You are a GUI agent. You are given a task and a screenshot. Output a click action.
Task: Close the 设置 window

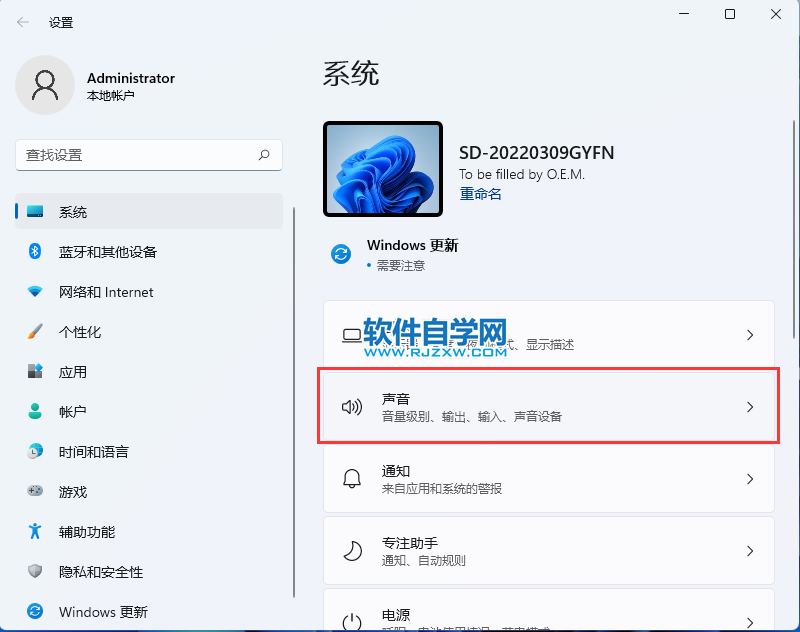[776, 14]
